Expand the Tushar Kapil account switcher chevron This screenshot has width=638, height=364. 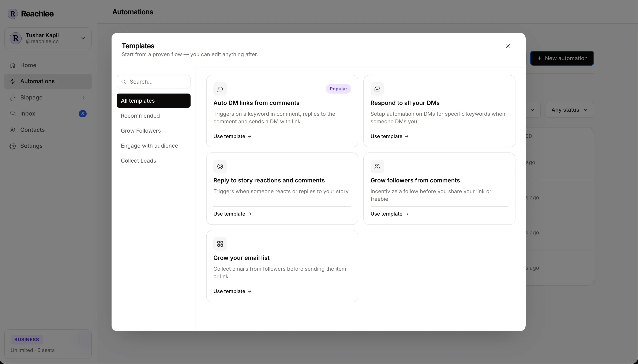83,38
